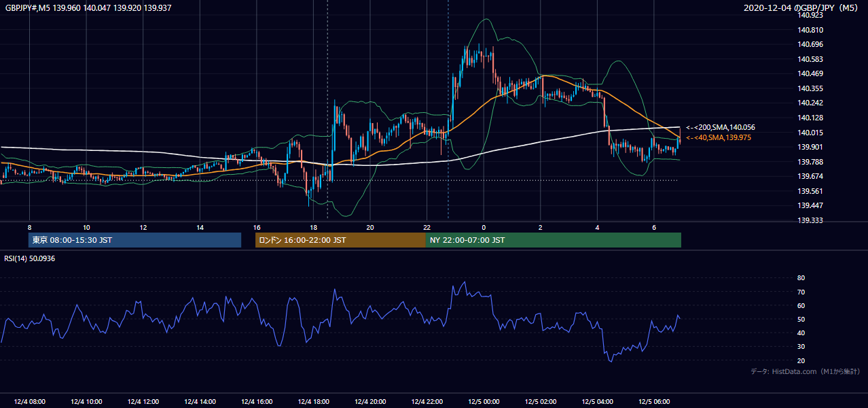
Task: Select the 200 SMA label 140.056
Action: 721,127
